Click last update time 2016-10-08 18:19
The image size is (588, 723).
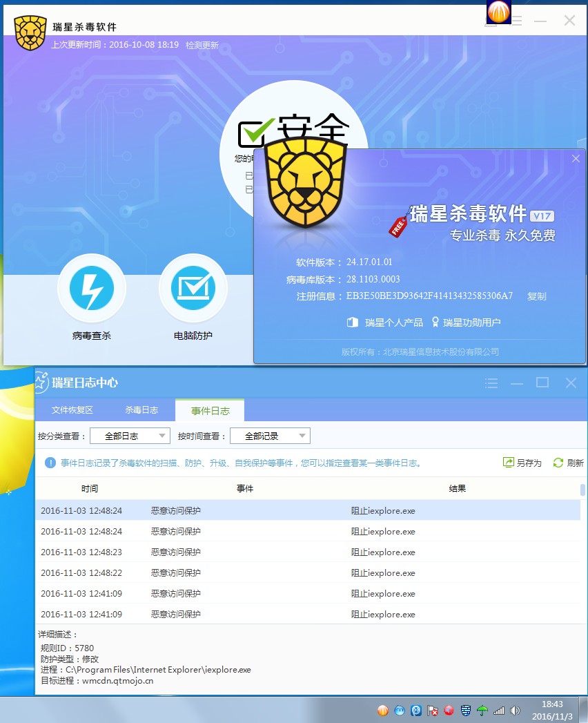point(144,45)
